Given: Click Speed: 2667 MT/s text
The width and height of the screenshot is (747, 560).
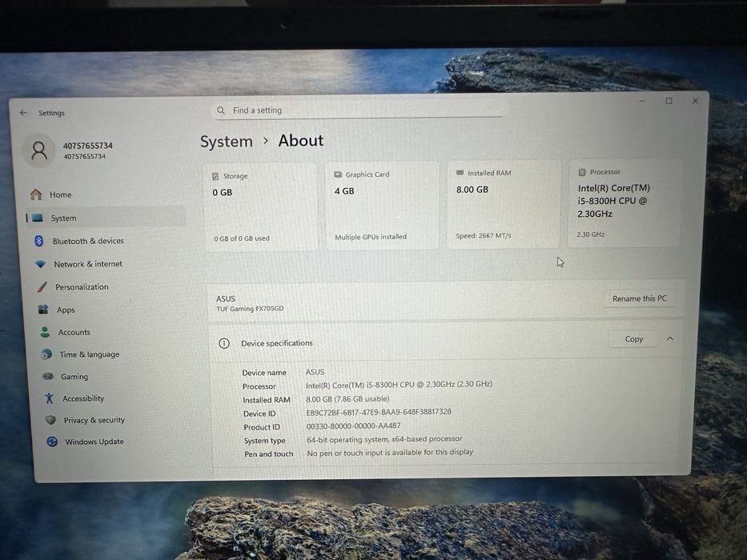Looking at the screenshot, I should coord(483,236).
